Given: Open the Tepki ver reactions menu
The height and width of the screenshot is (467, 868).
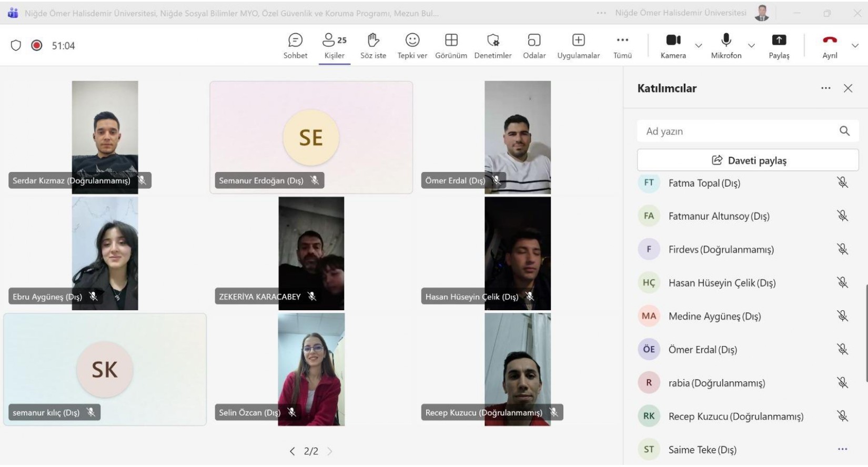Looking at the screenshot, I should click(412, 45).
